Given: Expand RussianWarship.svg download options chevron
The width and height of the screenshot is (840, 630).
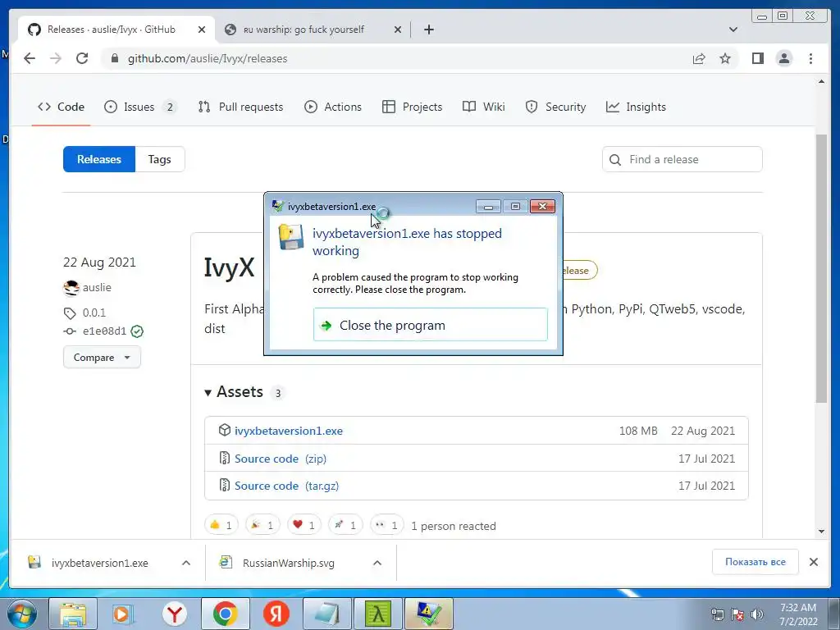Looking at the screenshot, I should pos(377,563).
